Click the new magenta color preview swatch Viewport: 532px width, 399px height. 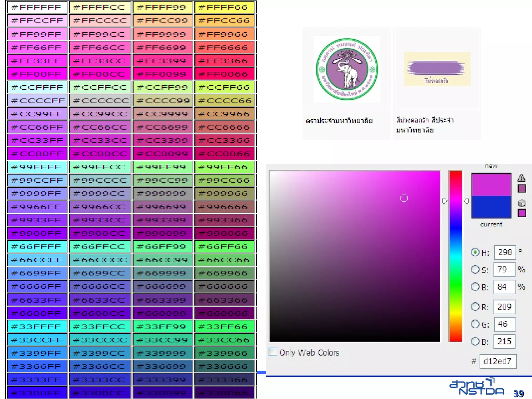tap(491, 185)
